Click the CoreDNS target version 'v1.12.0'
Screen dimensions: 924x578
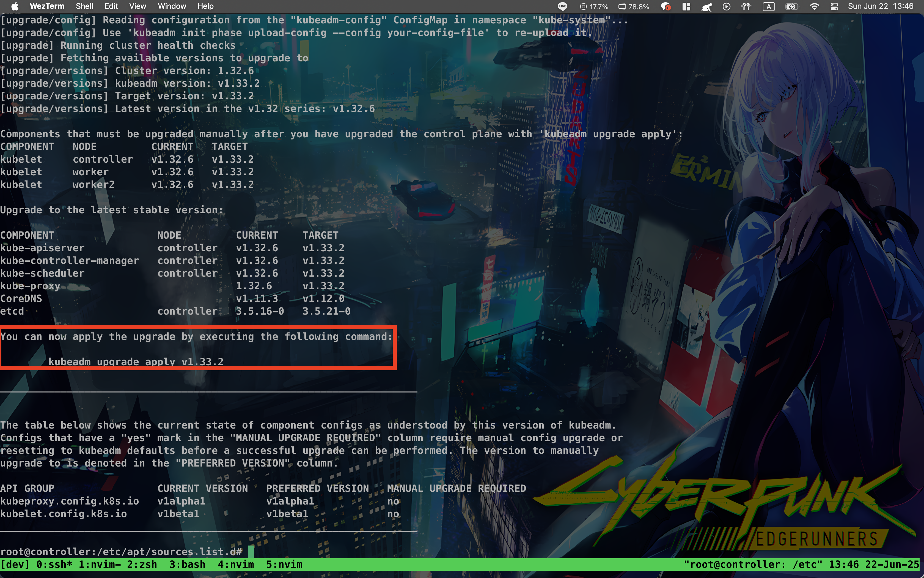tap(323, 298)
